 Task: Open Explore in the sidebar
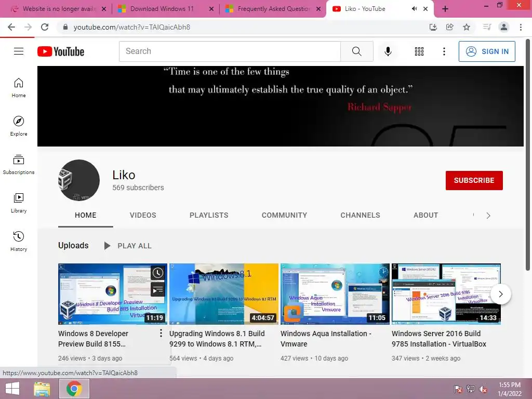19,126
